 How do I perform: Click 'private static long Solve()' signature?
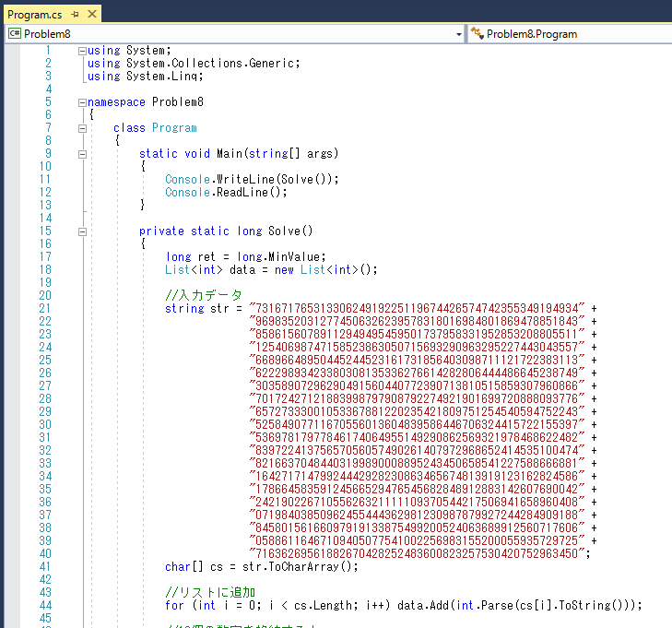(x=226, y=231)
